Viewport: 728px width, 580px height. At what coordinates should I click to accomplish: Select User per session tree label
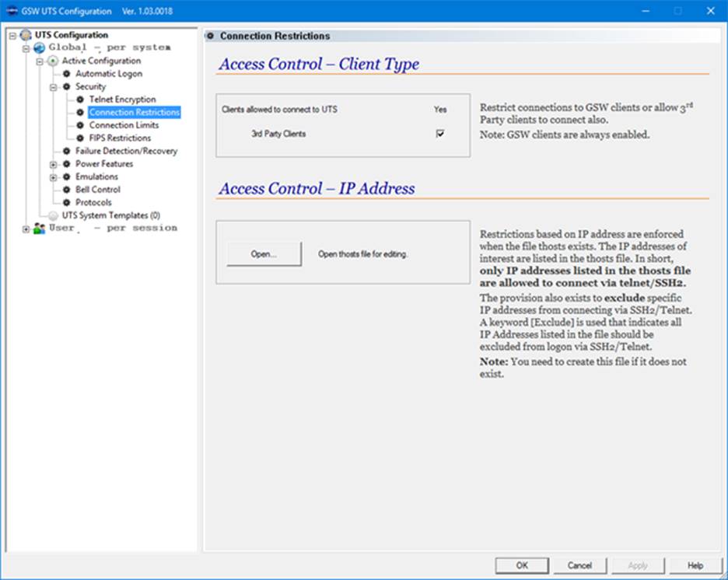click(113, 229)
